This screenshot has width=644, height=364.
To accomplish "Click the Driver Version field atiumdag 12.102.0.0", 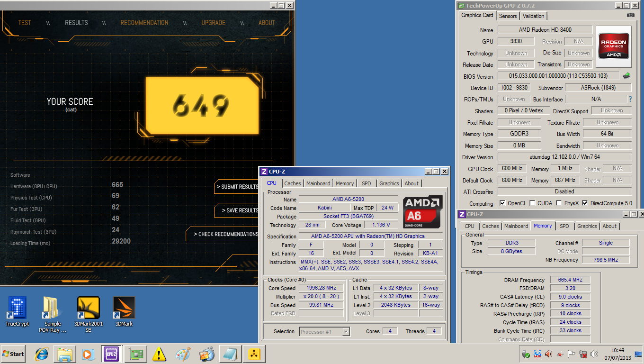I will pos(564,157).
